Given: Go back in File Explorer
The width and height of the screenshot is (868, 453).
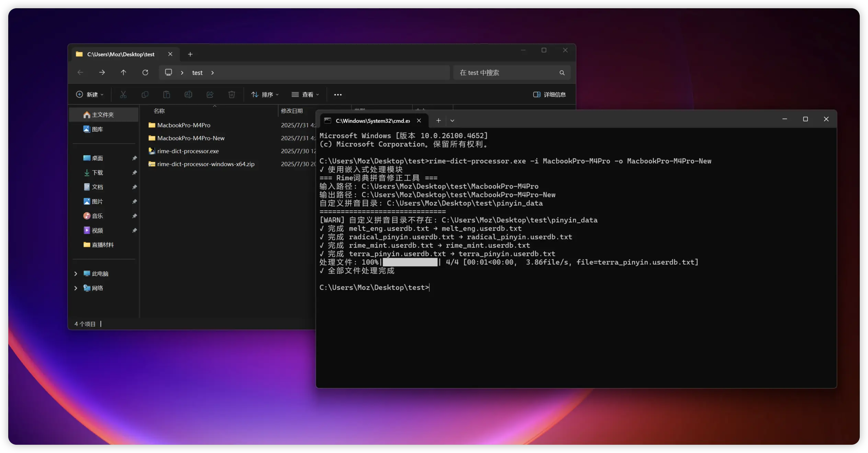Looking at the screenshot, I should 80,73.
